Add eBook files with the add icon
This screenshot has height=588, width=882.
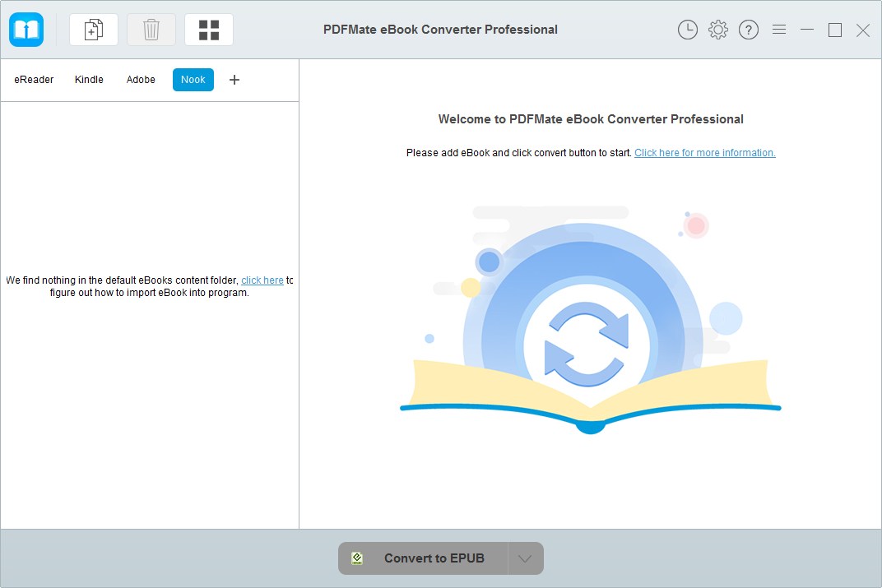tap(93, 30)
